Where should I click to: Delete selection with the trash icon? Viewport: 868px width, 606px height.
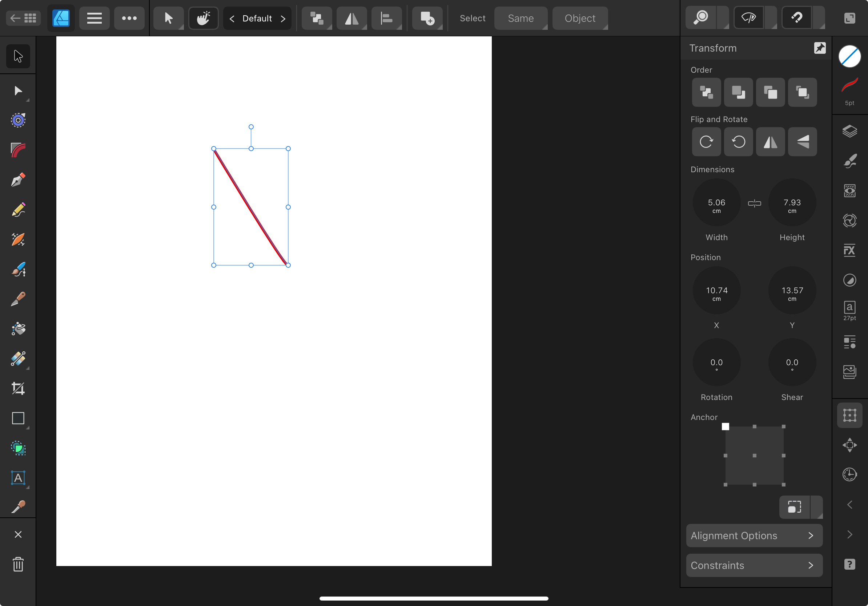18,565
